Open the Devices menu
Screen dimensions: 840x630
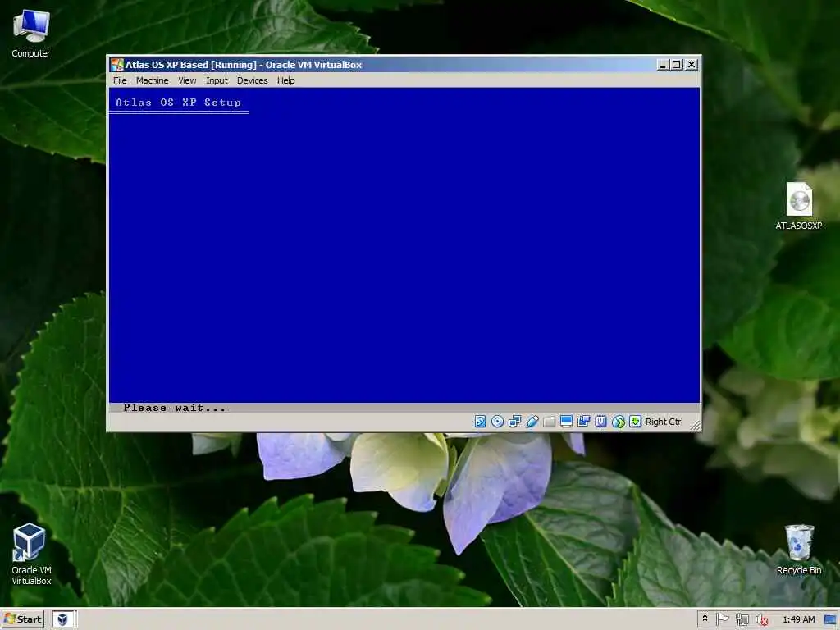253,80
